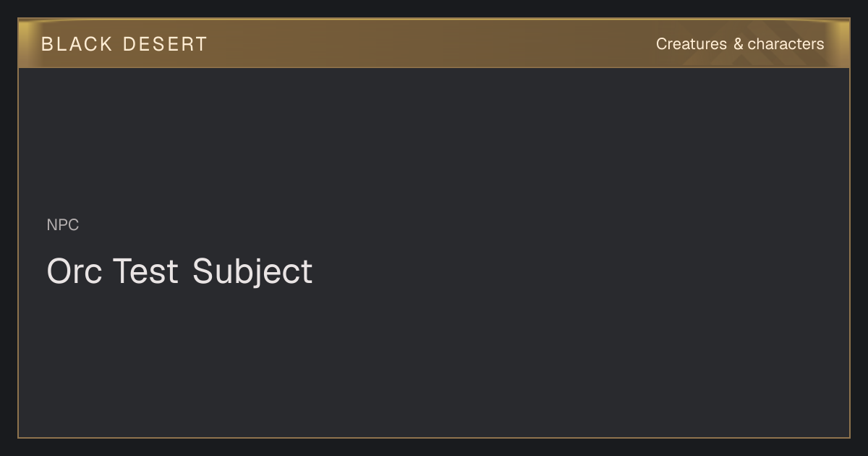Click the word Test in the title
Viewport: 868px width, 456px height.
pyautogui.click(x=145, y=271)
